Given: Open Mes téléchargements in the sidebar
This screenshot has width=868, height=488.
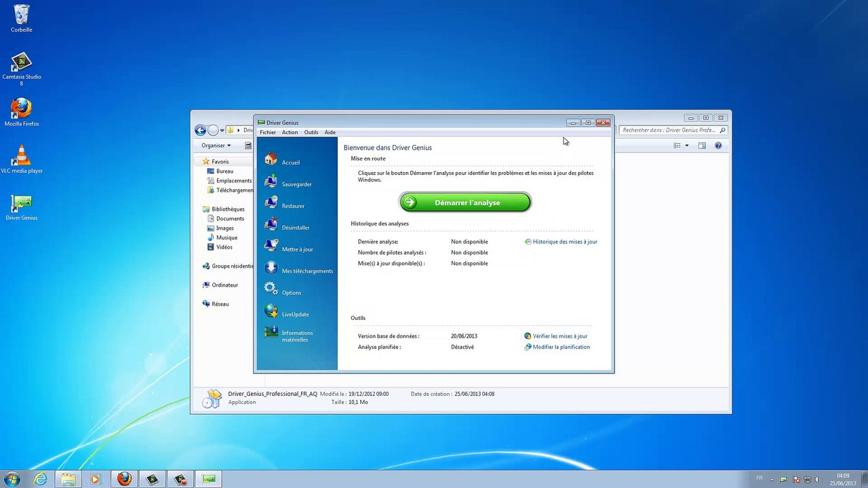Looking at the screenshot, I should coord(299,270).
